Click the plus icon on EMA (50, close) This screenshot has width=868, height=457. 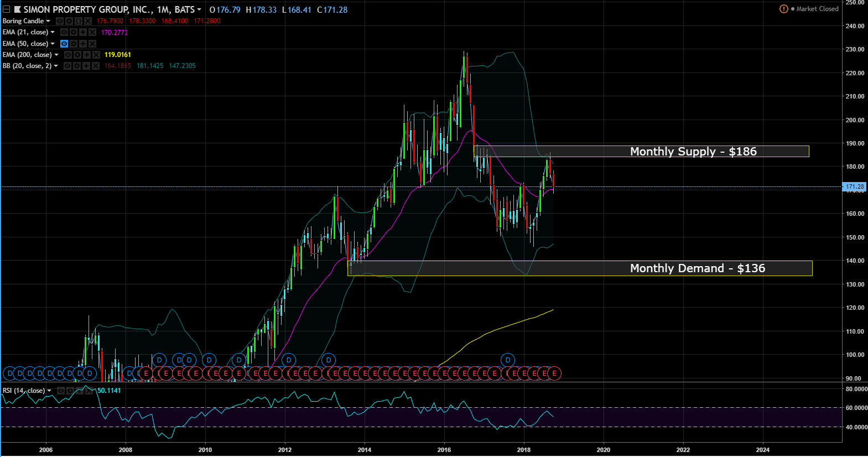[83, 44]
